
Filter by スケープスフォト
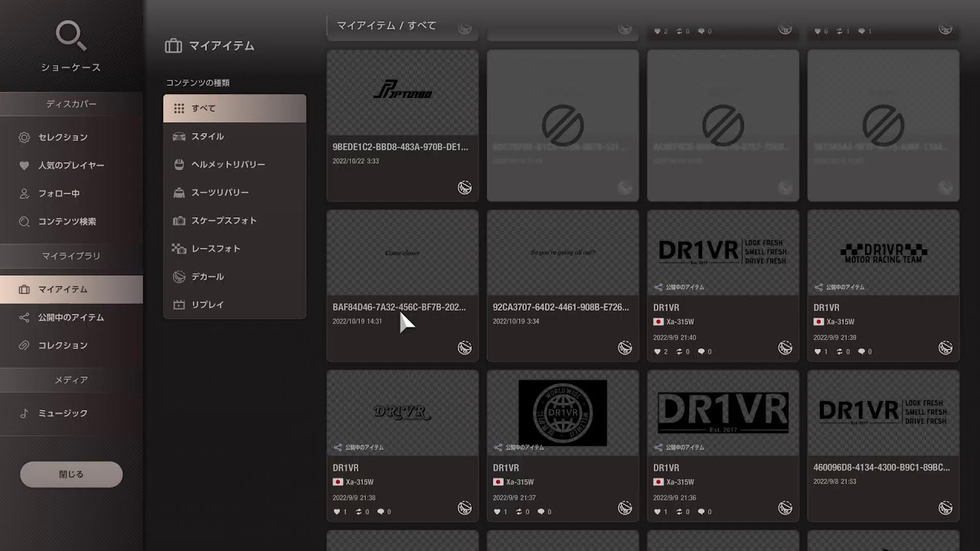click(x=234, y=220)
